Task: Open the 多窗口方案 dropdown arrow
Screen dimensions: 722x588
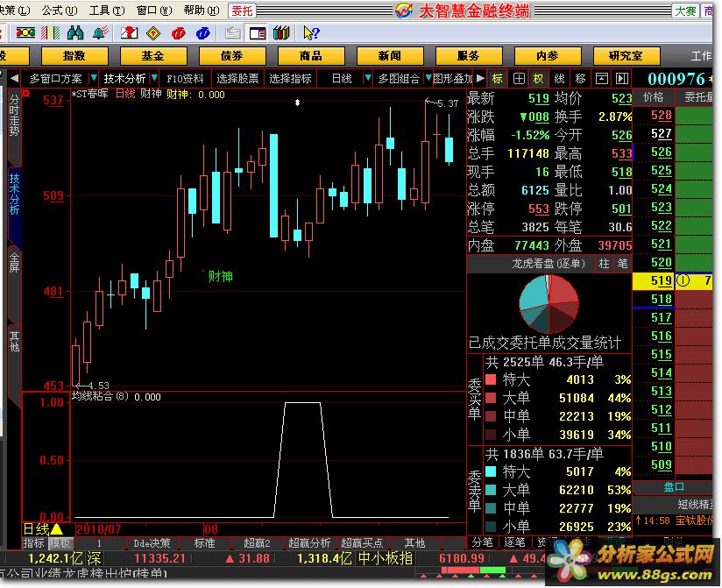Action: pyautogui.click(x=94, y=78)
